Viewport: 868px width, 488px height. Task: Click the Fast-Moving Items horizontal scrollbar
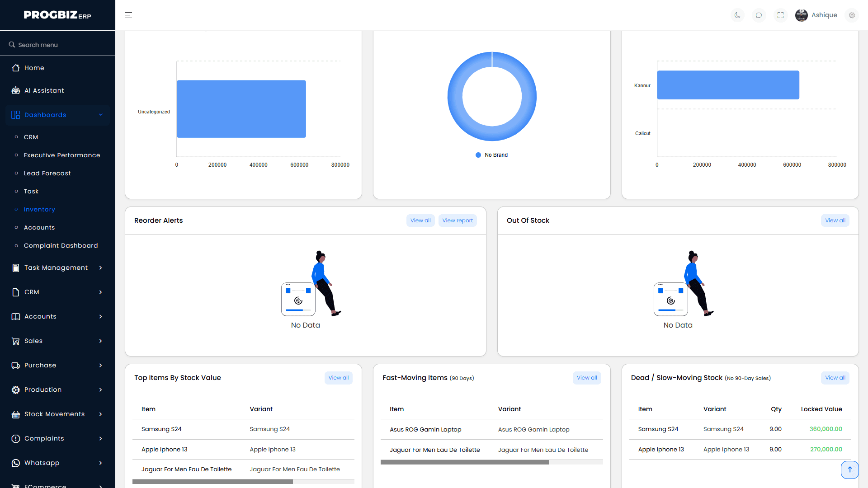tap(465, 462)
